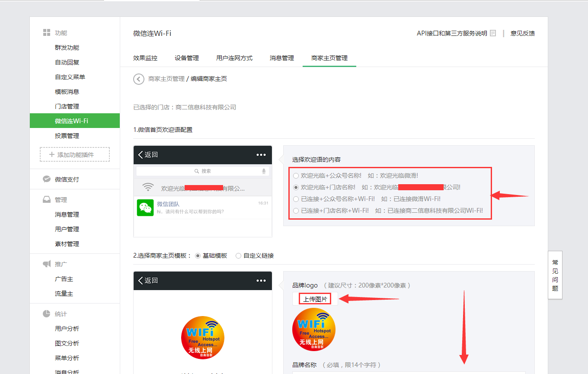Open 素材管理 in the sidebar
Image resolution: width=588 pixels, height=374 pixels.
tap(67, 244)
